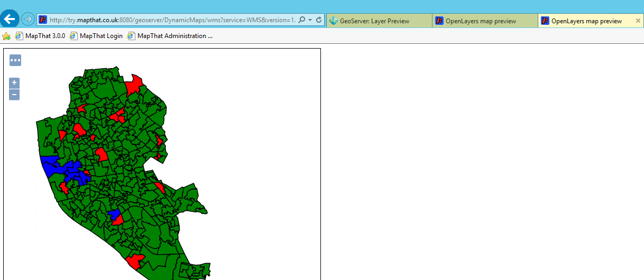The height and width of the screenshot is (280, 644).
Task: Click the browser forward arrow button
Action: click(27, 20)
